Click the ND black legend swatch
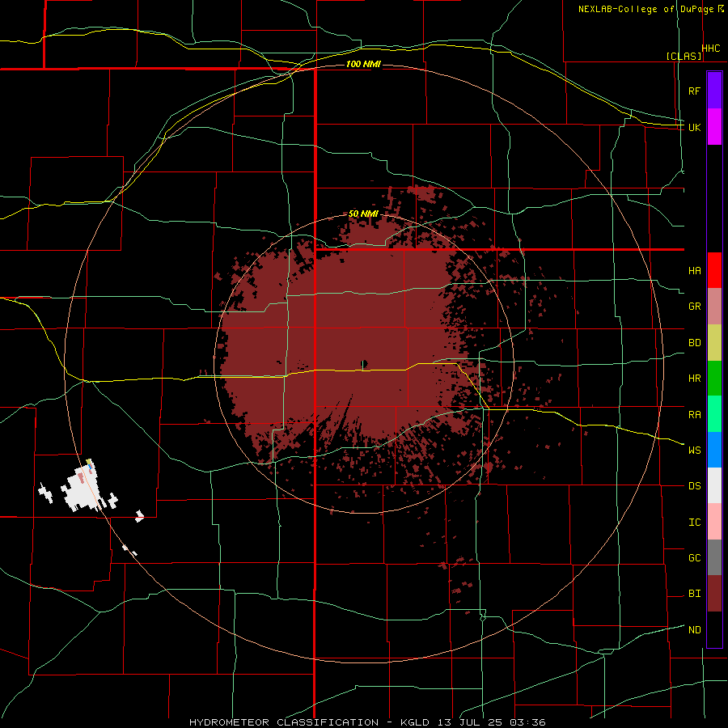 [714, 629]
